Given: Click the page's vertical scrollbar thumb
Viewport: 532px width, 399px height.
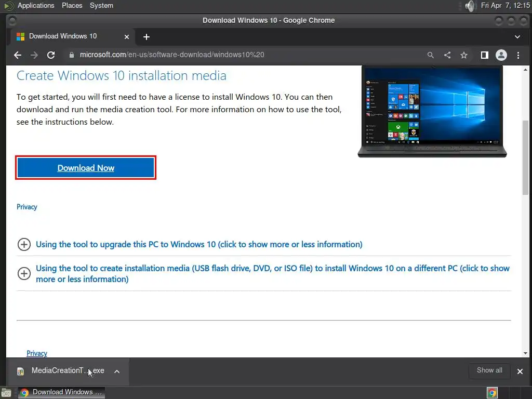Looking at the screenshot, I should 525,157.
